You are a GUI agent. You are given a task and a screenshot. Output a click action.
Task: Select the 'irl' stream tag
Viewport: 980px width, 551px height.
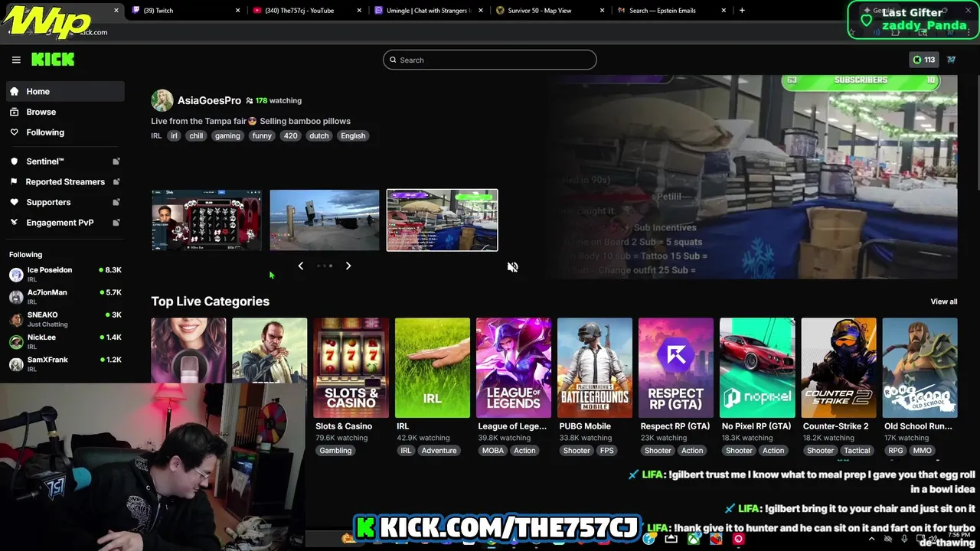pyautogui.click(x=174, y=135)
